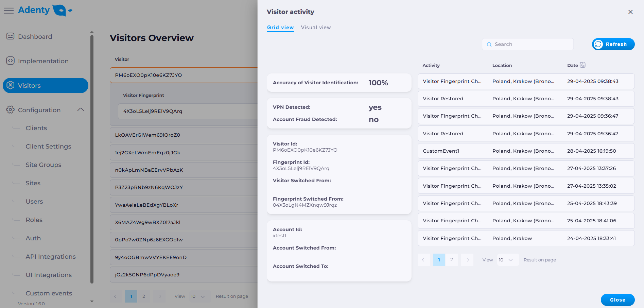Open the visitors list View dropdown
This screenshot has width=644, height=308.
[x=198, y=296]
